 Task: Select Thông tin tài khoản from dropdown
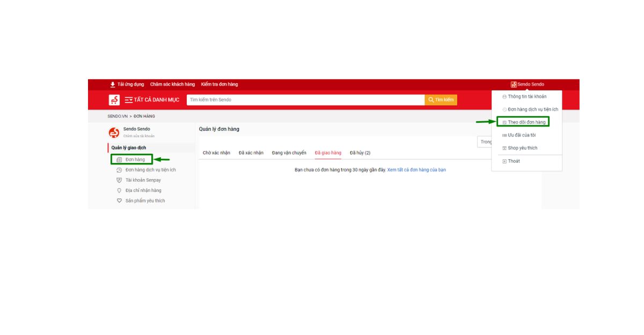[527, 96]
